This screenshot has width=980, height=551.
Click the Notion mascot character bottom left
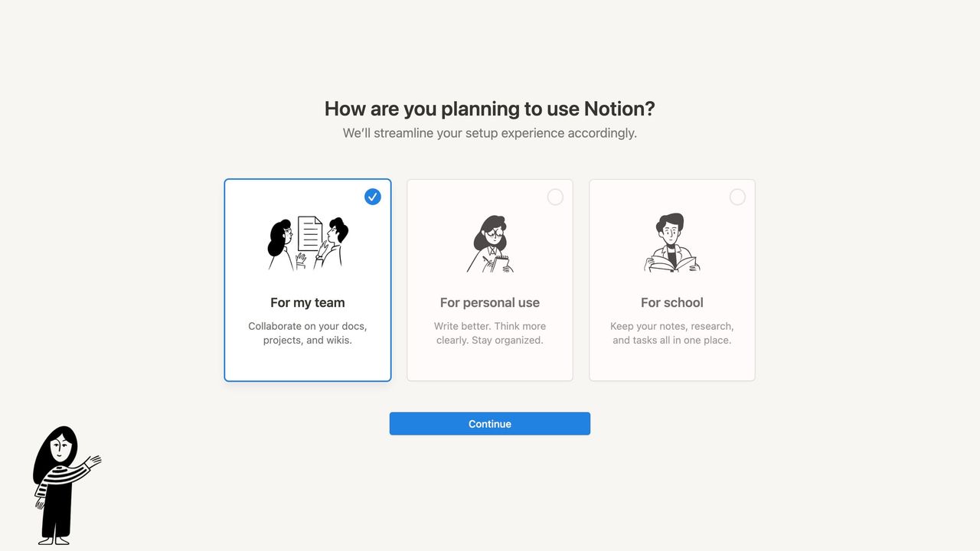tap(65, 482)
